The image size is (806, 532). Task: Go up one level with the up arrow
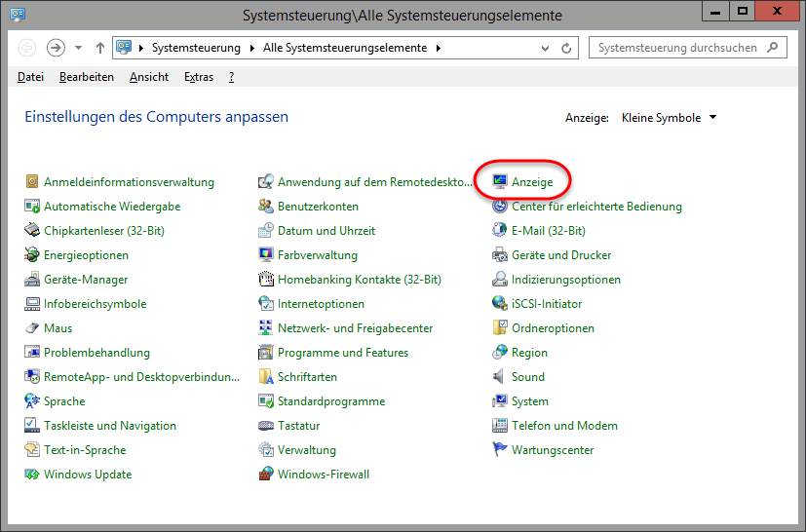pyautogui.click(x=100, y=48)
